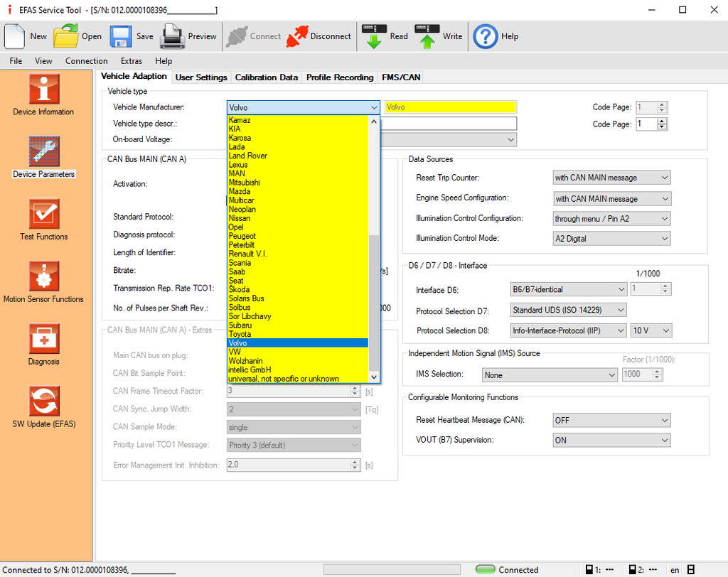728x577 pixels.
Task: Select Device Parameters wrench icon
Action: click(x=44, y=151)
